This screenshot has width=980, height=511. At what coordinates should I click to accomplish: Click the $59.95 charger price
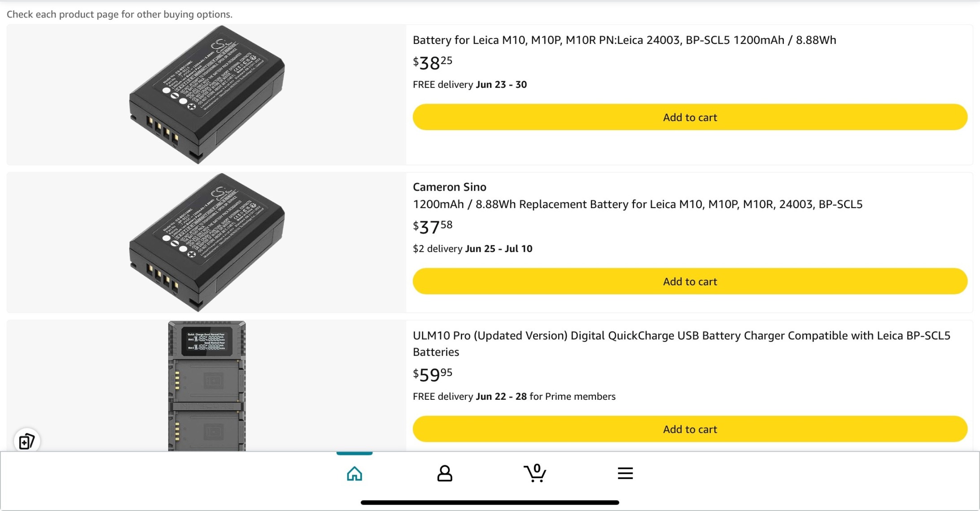tap(433, 375)
